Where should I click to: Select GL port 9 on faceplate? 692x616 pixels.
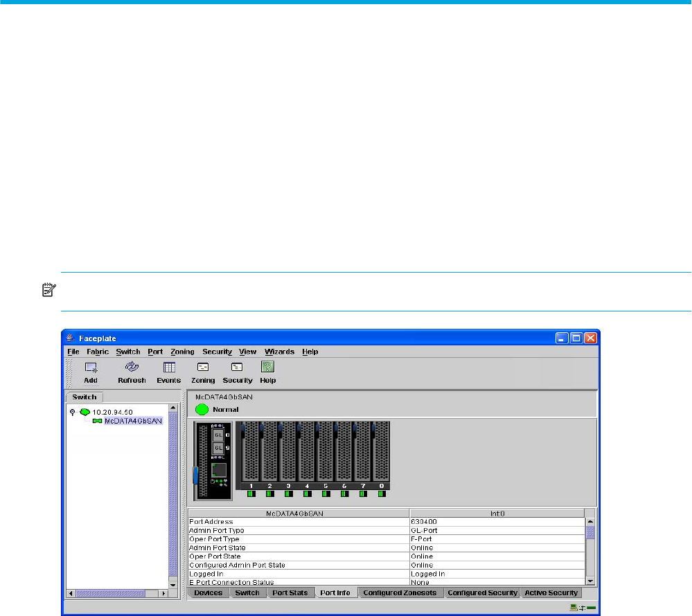218,448
